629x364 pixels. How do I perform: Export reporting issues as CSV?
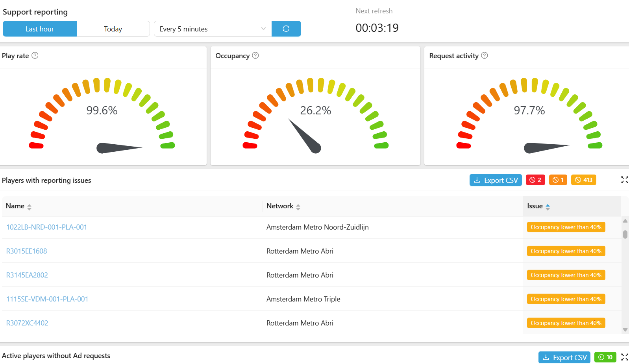point(496,180)
